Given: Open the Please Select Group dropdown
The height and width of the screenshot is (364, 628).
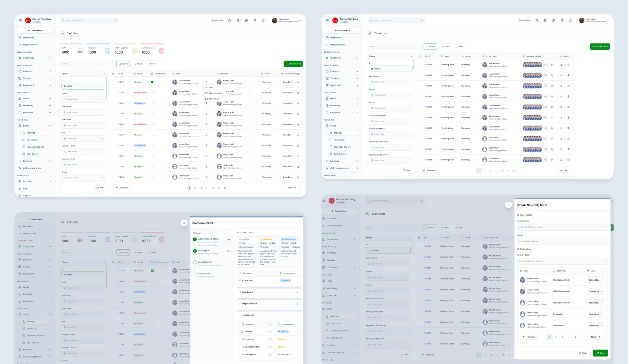Looking at the screenshot, I should click(x=562, y=241).
